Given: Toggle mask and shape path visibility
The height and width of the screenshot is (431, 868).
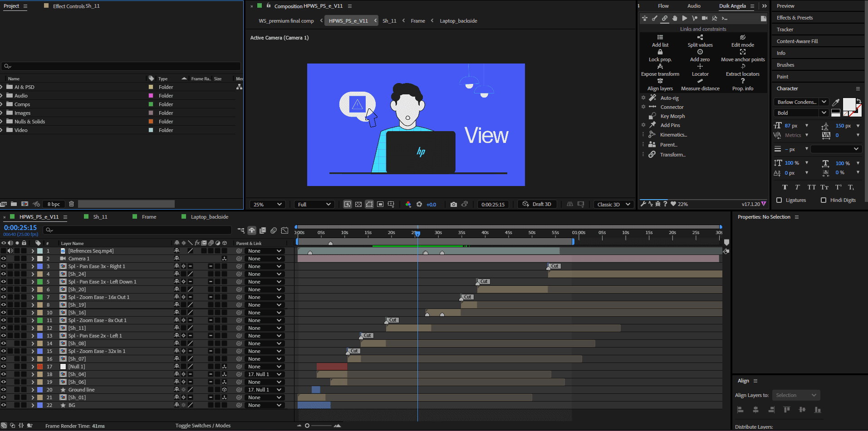Looking at the screenshot, I should tap(369, 204).
